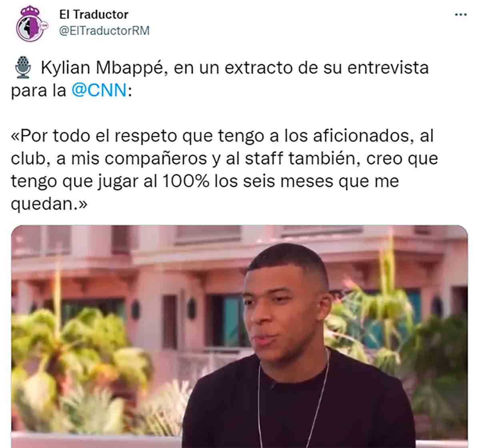Play the embedded Mbappé interview video

coord(239,336)
